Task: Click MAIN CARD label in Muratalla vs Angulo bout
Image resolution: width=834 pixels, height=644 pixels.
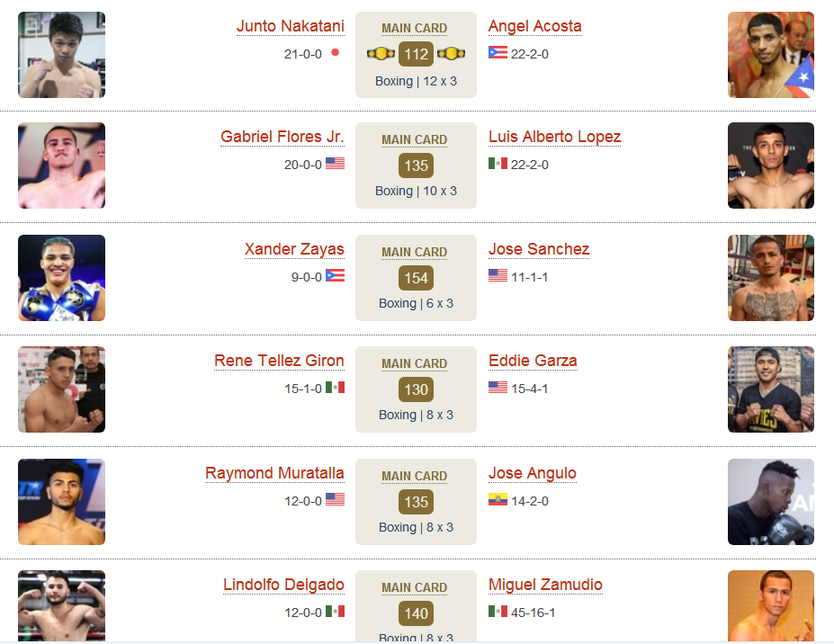Action: tap(415, 476)
